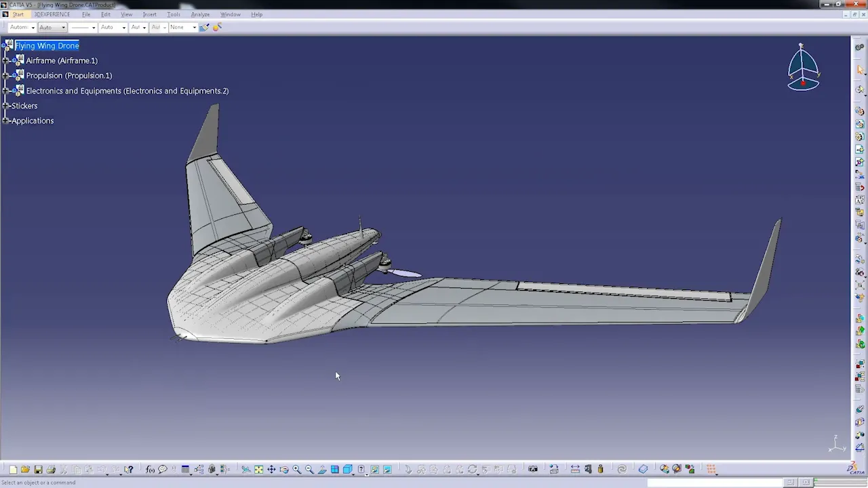
Task: Open the Analyze menu
Action: (x=200, y=14)
